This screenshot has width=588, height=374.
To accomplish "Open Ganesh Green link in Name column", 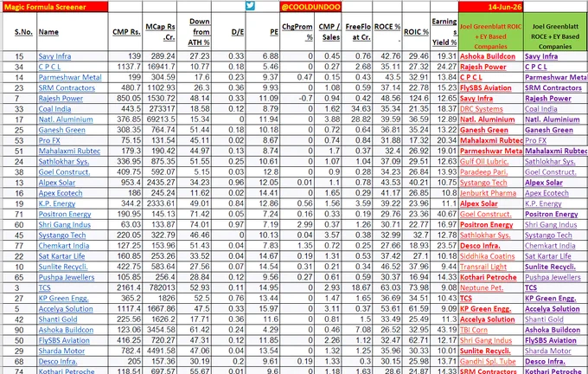I will pos(62,130).
